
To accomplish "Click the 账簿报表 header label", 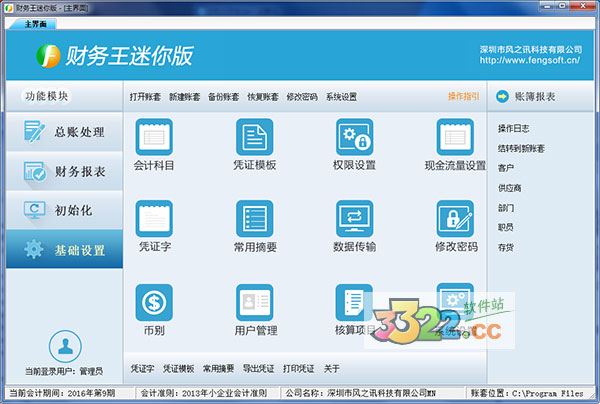I will (x=535, y=96).
